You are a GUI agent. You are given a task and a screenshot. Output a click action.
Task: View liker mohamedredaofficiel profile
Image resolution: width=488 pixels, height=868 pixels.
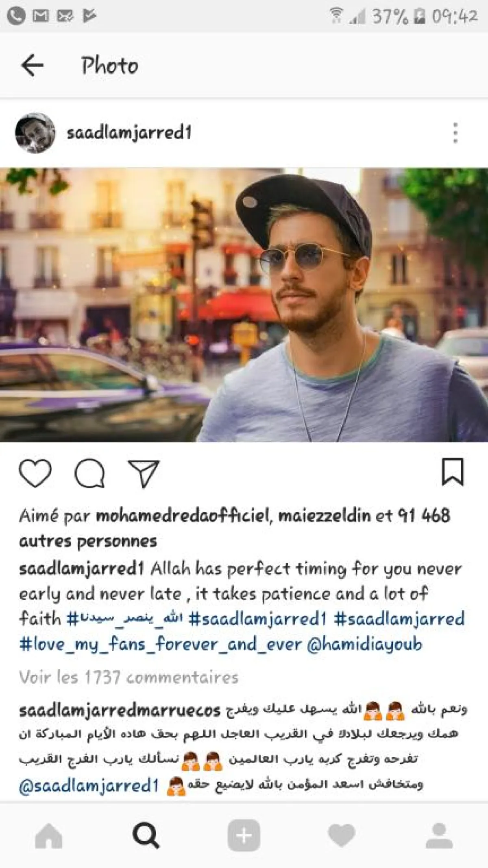183,516
